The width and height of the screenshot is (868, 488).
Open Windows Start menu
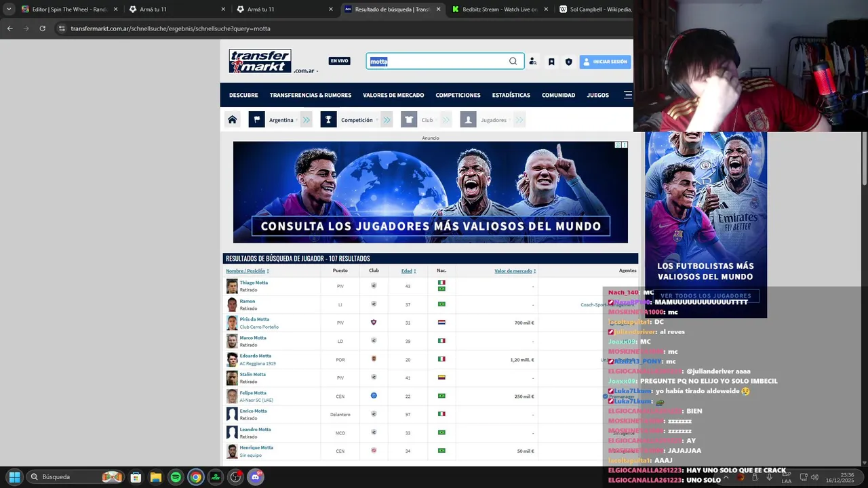14,477
